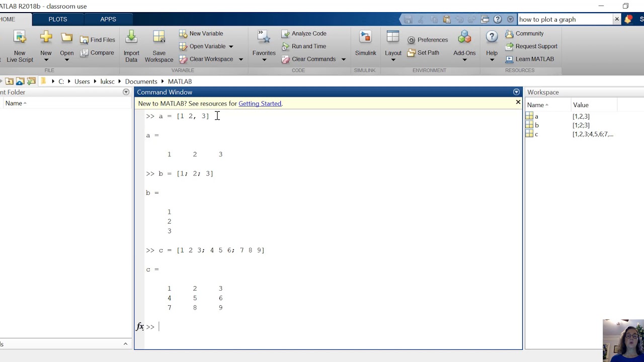
Task: Launch the Compare files tool
Action: [x=97, y=53]
